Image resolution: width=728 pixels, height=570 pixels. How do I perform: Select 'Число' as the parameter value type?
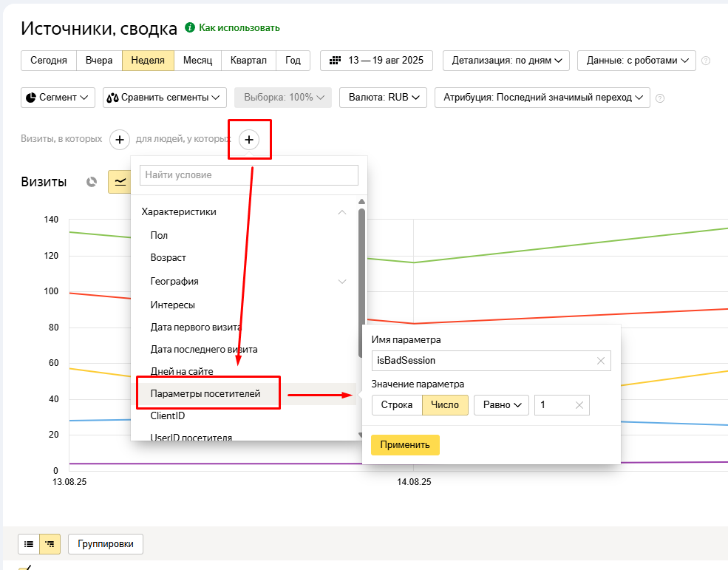(x=445, y=405)
